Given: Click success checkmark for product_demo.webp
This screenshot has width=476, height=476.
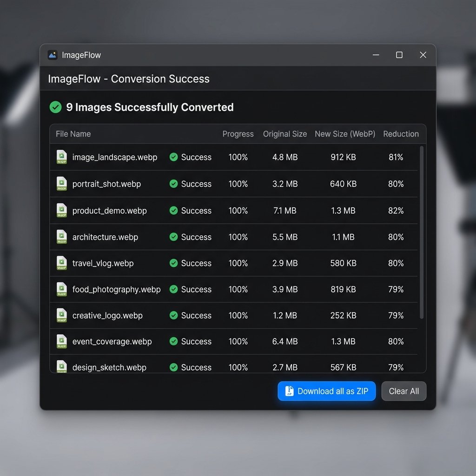Looking at the screenshot, I should pos(174,211).
